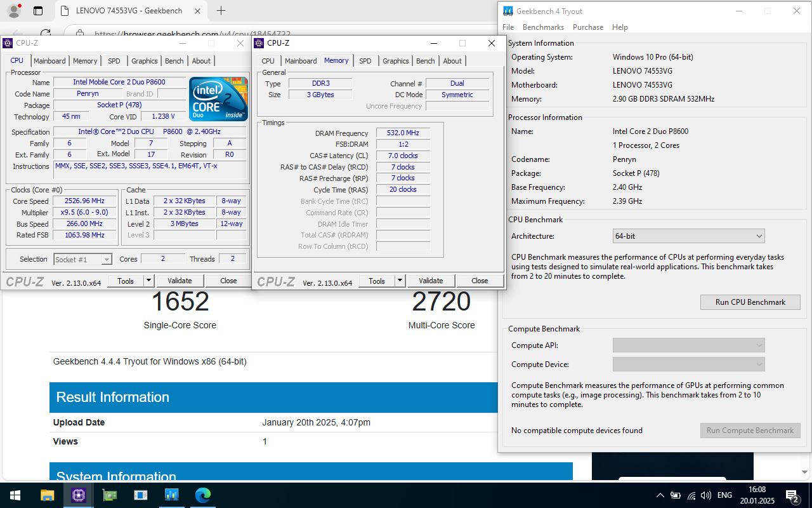Open Mainboard tab in Memory CPU-Z window

(301, 61)
